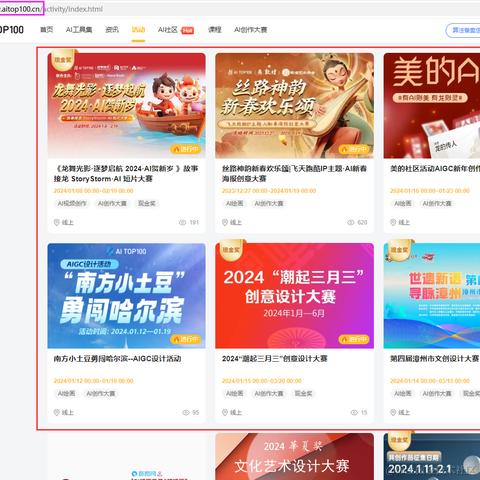Open the AI创作大赛 nav item
The height and width of the screenshot is (480, 480).
(x=251, y=30)
